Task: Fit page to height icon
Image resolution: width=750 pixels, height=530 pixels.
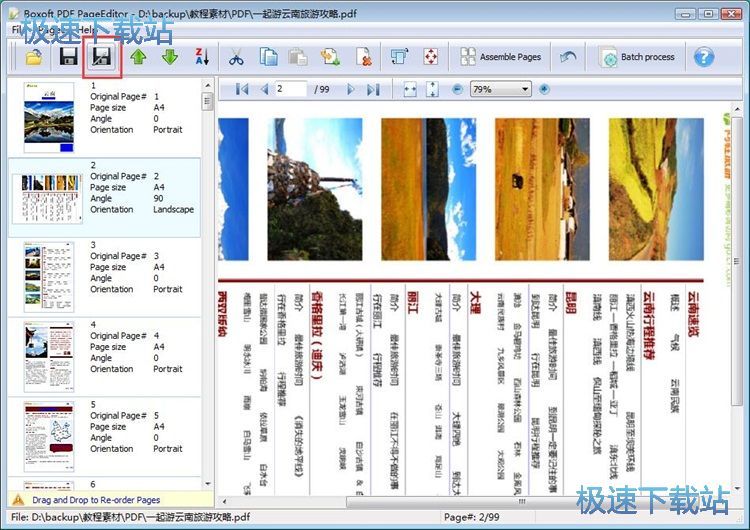Action: (432, 89)
